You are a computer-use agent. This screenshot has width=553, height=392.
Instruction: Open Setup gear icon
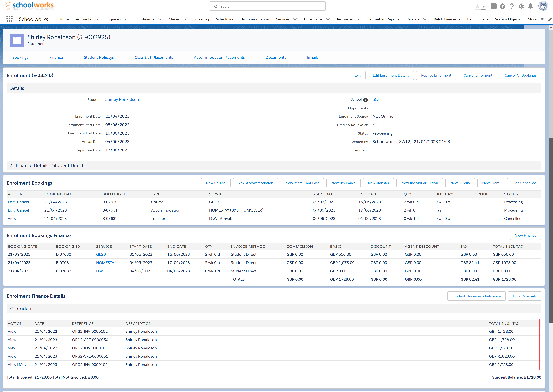coord(521,7)
